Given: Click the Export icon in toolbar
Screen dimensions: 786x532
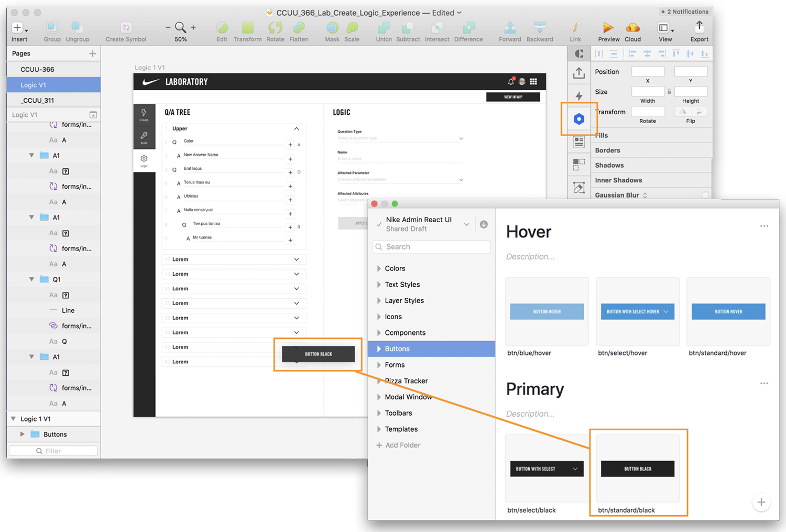Looking at the screenshot, I should (699, 28).
